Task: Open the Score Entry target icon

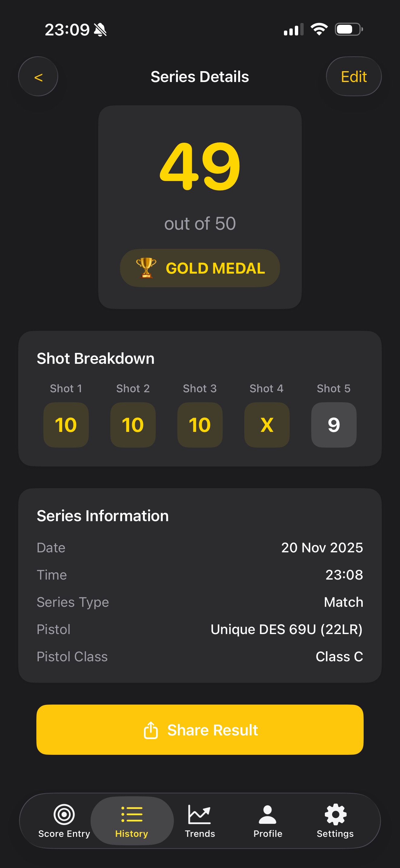Action: click(x=64, y=814)
